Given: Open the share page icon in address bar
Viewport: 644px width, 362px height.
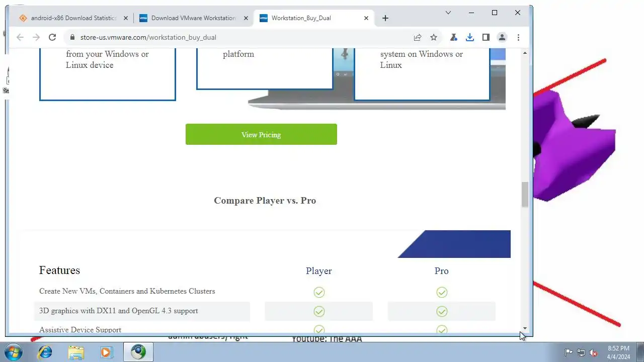Looking at the screenshot, I should click(x=418, y=37).
